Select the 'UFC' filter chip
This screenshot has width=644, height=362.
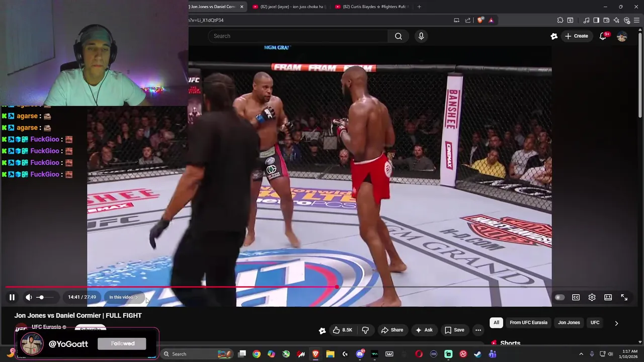[595, 323]
